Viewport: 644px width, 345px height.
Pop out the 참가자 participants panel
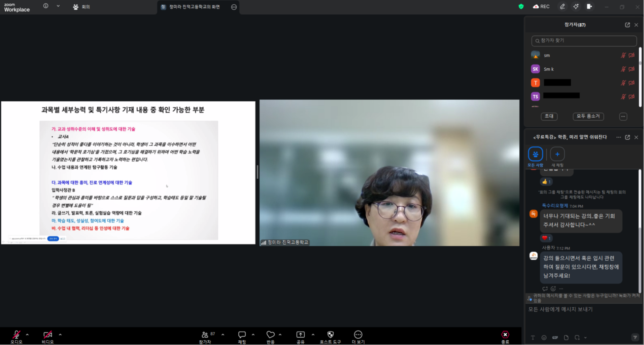tap(628, 25)
